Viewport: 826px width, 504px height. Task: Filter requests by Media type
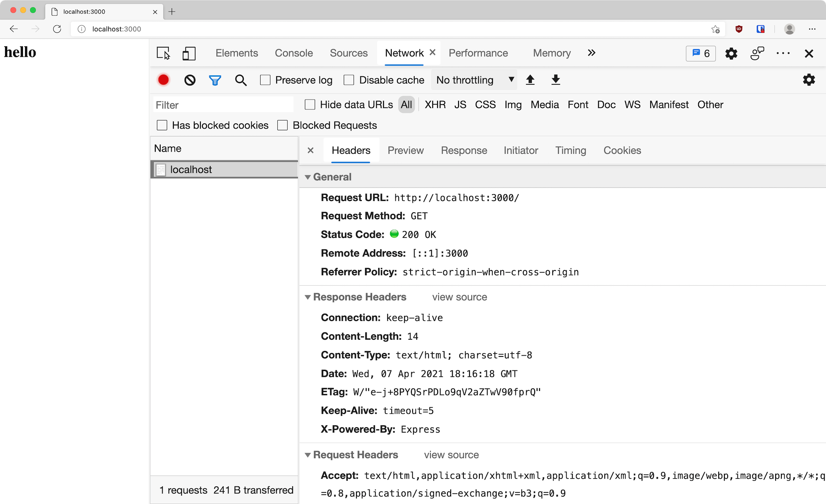(545, 104)
